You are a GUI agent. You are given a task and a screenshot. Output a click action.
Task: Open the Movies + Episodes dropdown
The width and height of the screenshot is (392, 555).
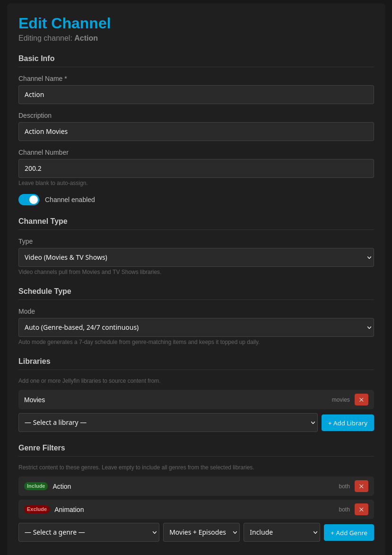[201, 532]
